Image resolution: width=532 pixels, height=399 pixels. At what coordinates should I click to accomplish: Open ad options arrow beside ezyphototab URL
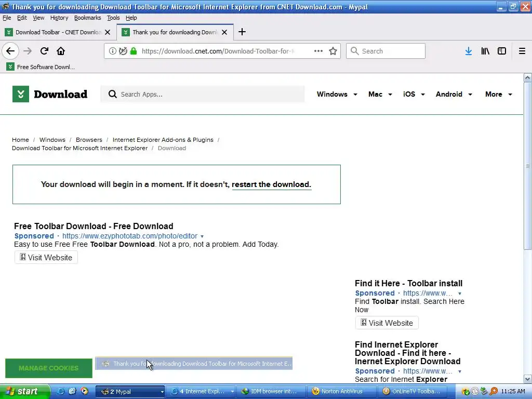click(x=202, y=236)
